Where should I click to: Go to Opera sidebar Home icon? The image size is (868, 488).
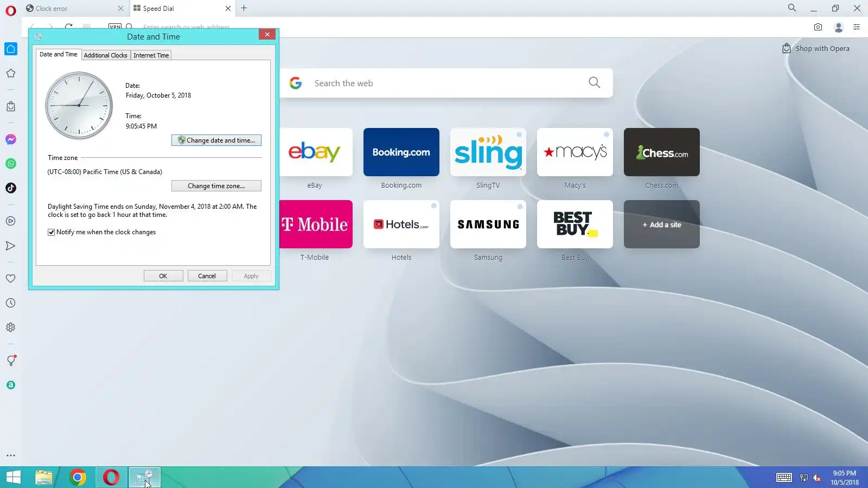[11, 49]
